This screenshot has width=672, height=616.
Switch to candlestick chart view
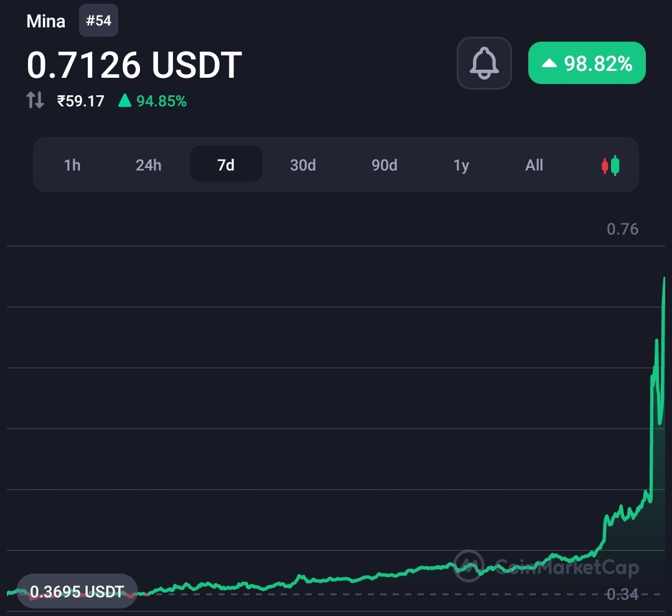pos(610,165)
